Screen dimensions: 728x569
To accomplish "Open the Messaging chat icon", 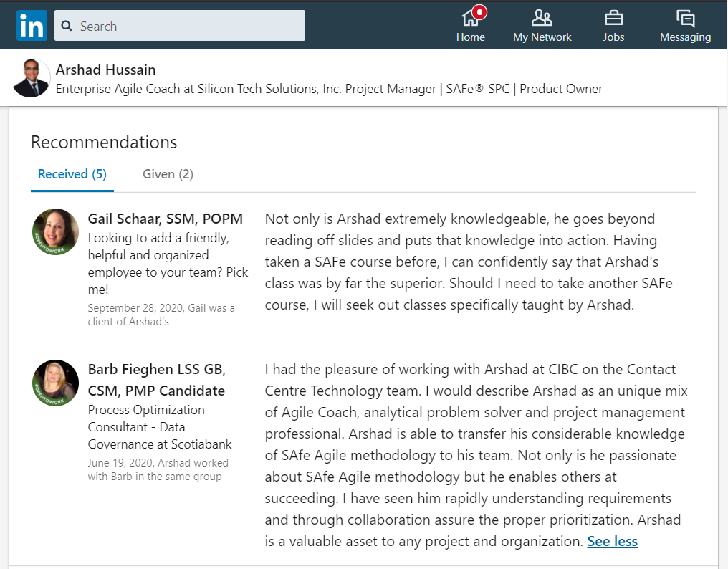I will point(685,18).
